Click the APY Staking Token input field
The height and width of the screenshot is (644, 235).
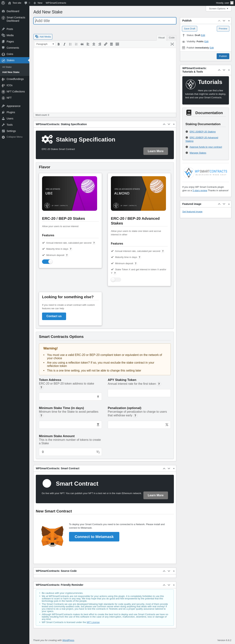[139, 393]
